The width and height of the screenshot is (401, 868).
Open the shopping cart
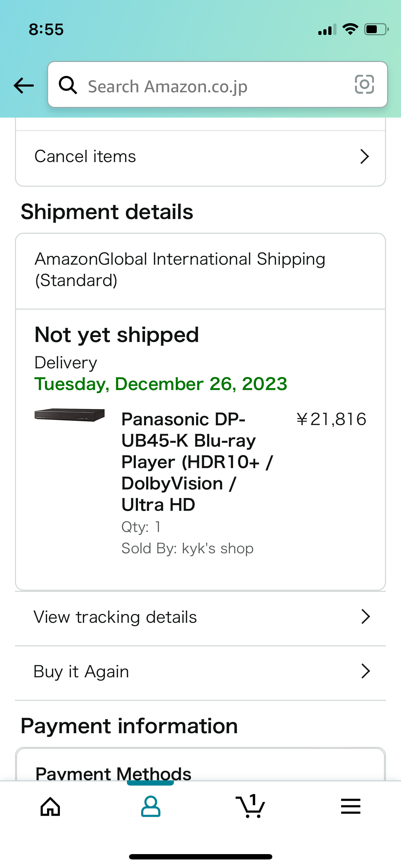tap(251, 807)
